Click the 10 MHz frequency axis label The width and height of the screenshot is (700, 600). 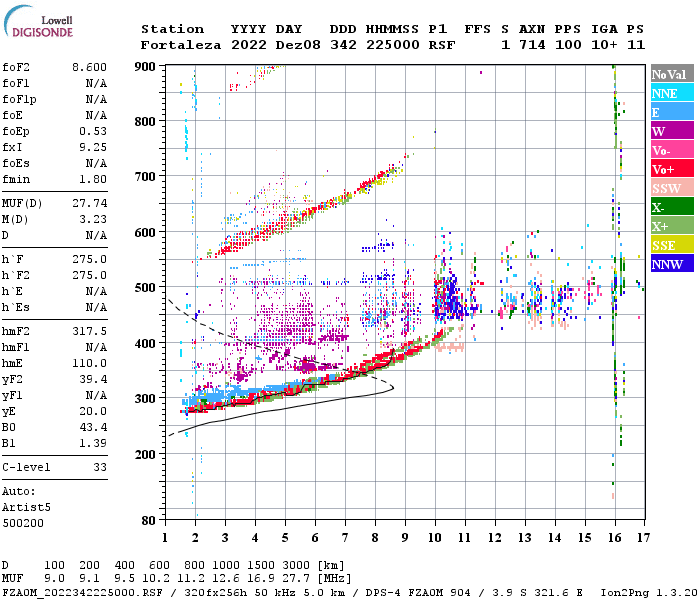point(435,538)
